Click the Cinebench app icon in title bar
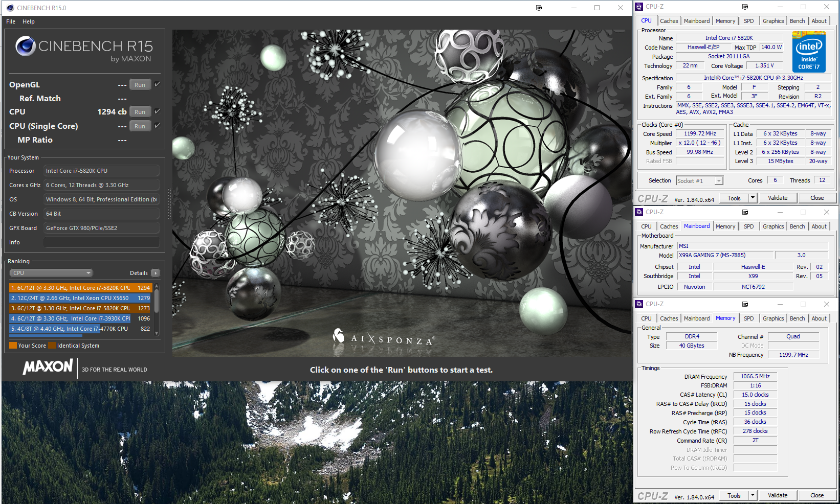This screenshot has width=840, height=504. point(10,8)
